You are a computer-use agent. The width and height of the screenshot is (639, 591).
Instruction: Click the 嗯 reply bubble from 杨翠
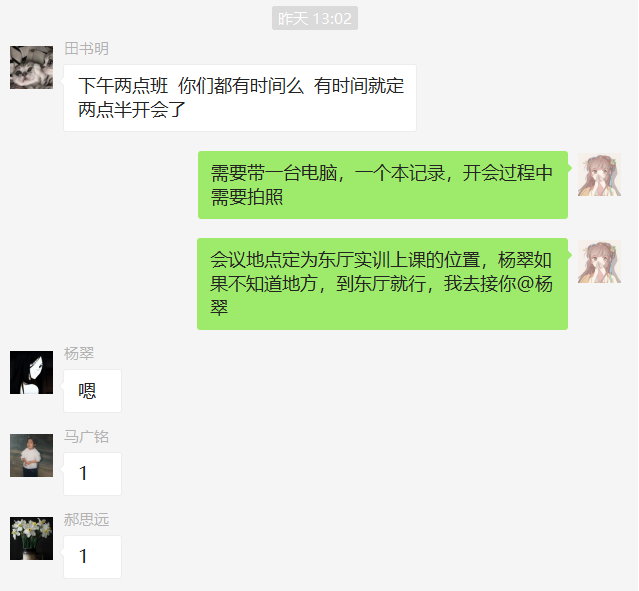tap(92, 391)
